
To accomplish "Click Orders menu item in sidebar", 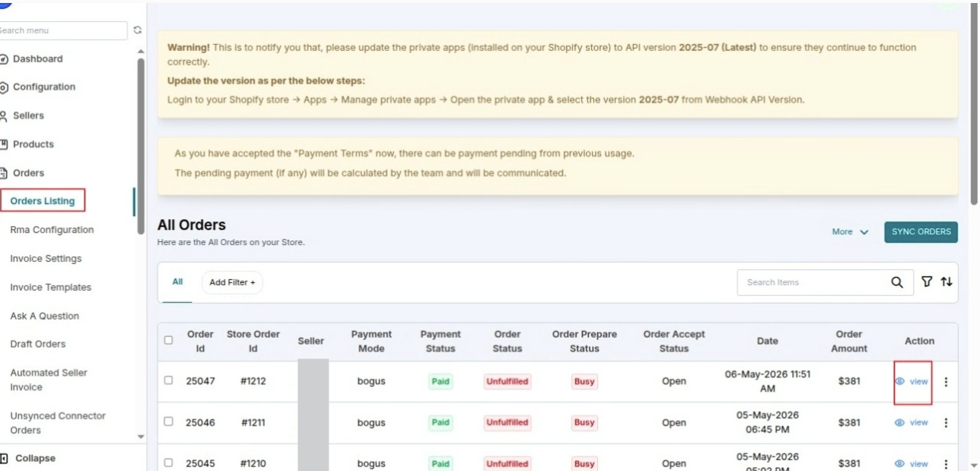I will coord(28,173).
